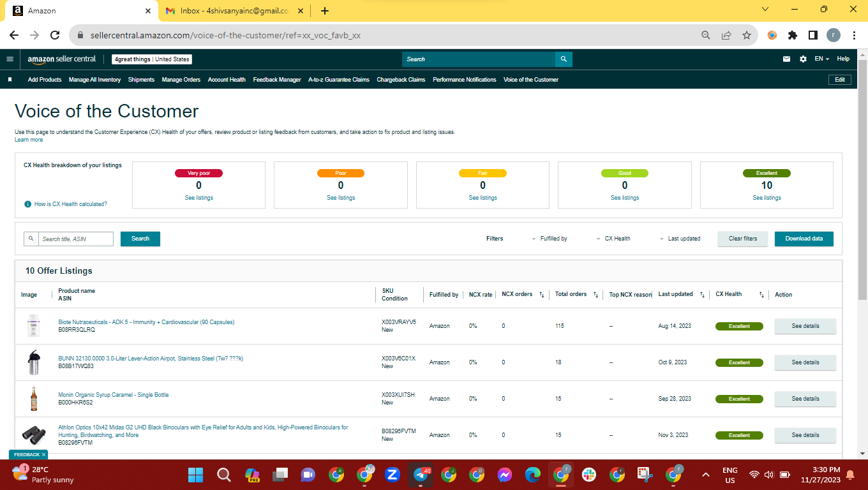
Task: Sort the Last updated column
Action: [x=701, y=295]
